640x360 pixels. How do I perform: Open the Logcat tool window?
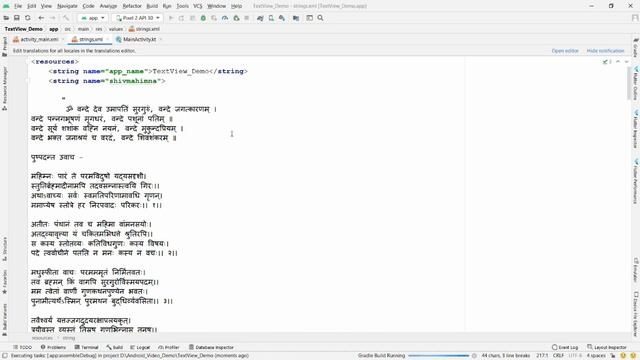click(x=140, y=347)
